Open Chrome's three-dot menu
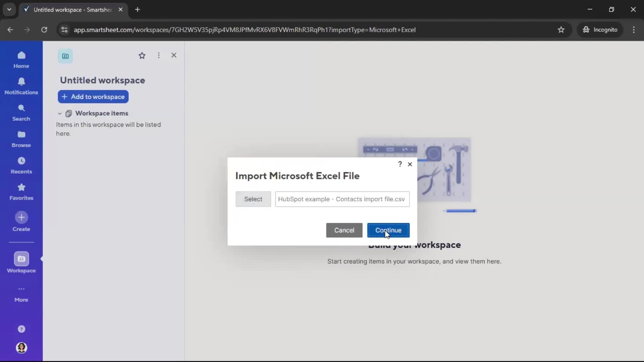 (634, 30)
